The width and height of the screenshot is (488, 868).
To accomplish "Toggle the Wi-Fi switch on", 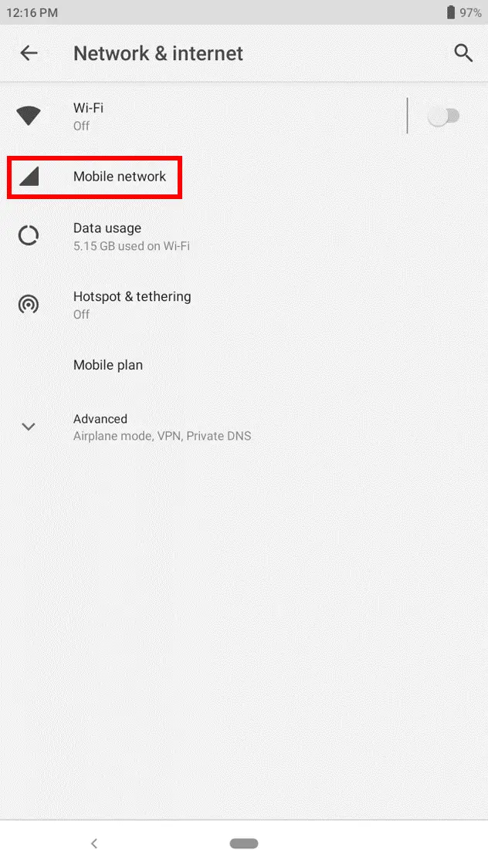I will click(x=444, y=117).
